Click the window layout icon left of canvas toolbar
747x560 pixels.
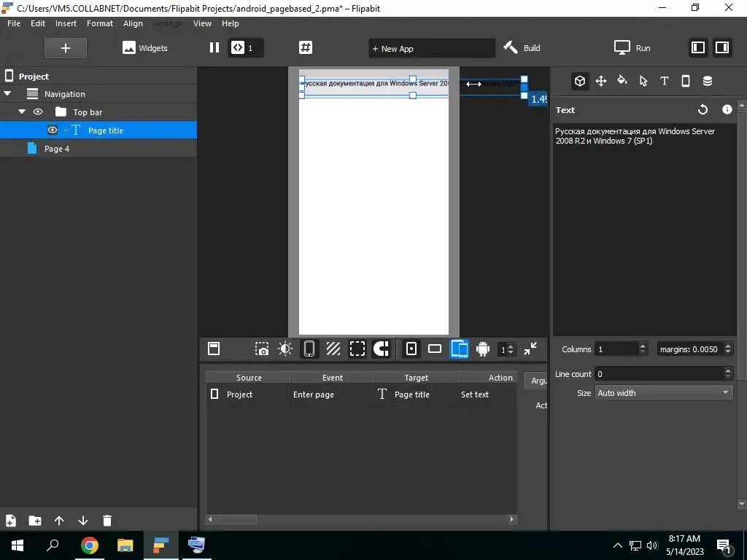214,349
